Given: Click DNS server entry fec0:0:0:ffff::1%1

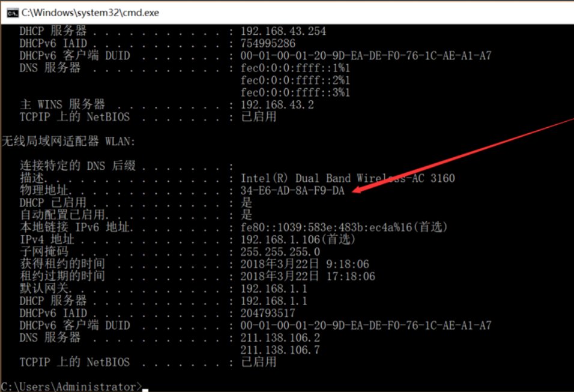Looking at the screenshot, I should tap(295, 68).
